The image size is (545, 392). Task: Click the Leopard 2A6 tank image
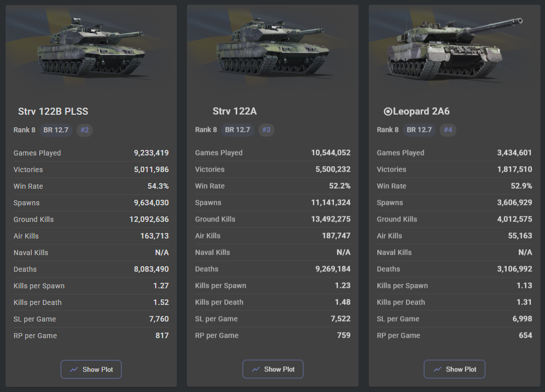(x=454, y=50)
